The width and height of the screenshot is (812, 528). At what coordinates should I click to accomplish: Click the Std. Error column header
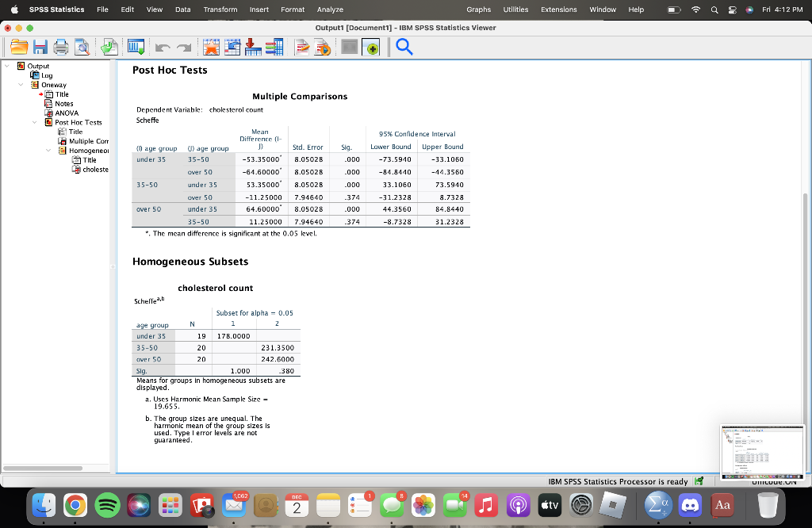[x=308, y=147]
